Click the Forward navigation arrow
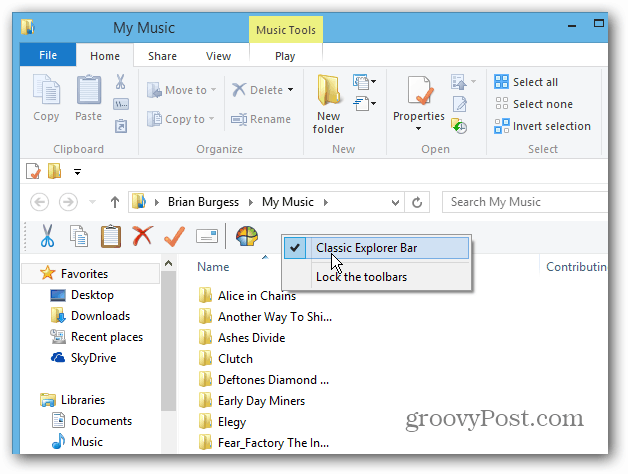This screenshot has height=474, width=628. 68,202
